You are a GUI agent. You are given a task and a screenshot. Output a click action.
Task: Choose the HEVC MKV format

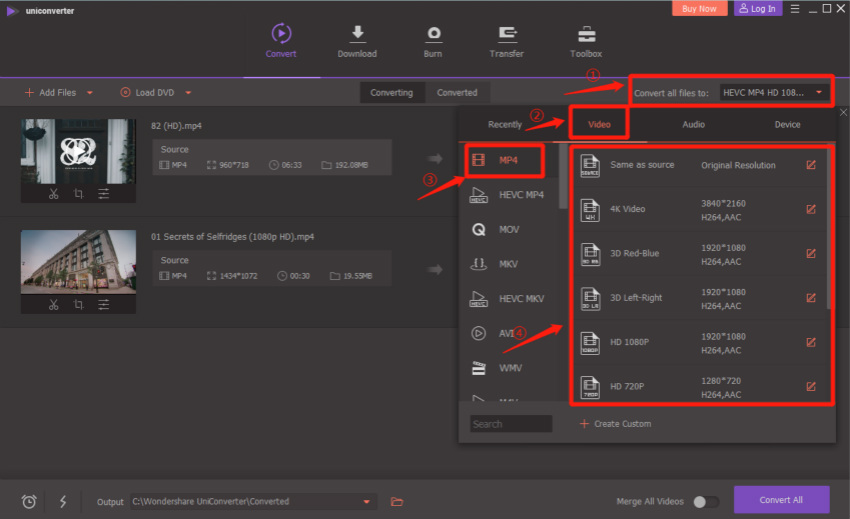click(508, 299)
